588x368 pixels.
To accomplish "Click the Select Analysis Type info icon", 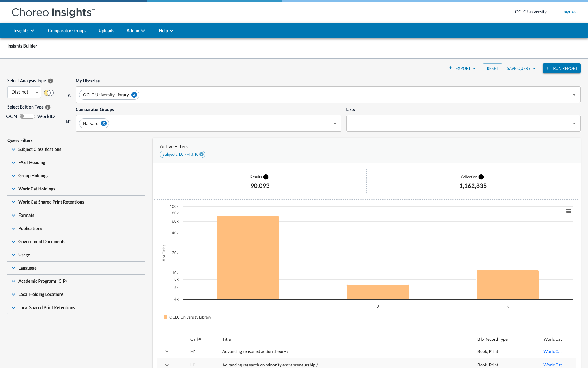I will [51, 81].
